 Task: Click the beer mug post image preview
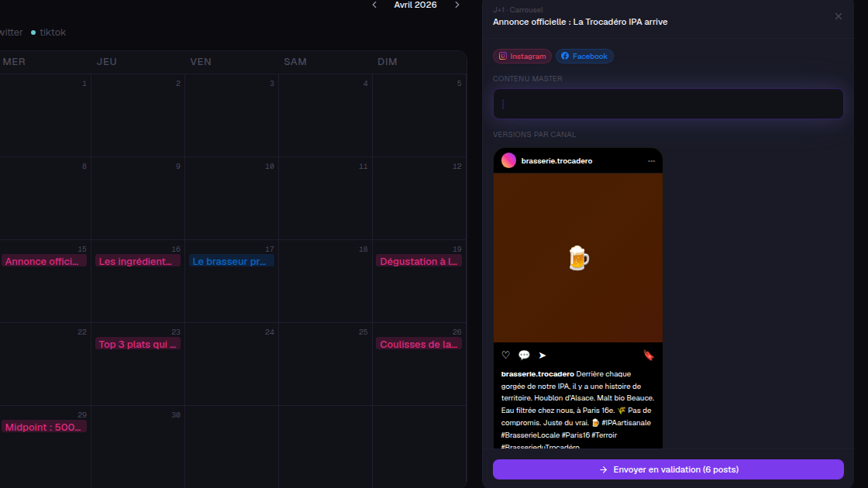pyautogui.click(x=578, y=258)
